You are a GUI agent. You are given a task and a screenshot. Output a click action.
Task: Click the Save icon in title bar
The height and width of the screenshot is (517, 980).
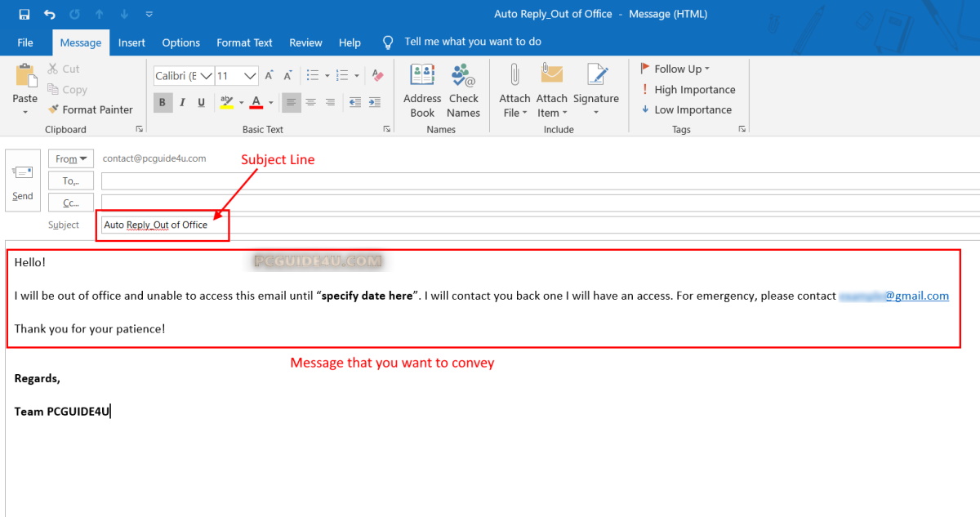coord(24,14)
